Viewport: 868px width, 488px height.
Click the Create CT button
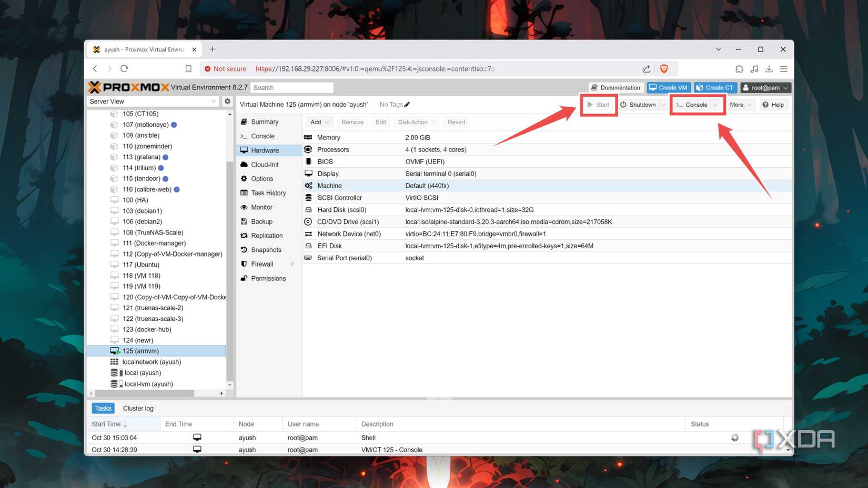point(715,88)
